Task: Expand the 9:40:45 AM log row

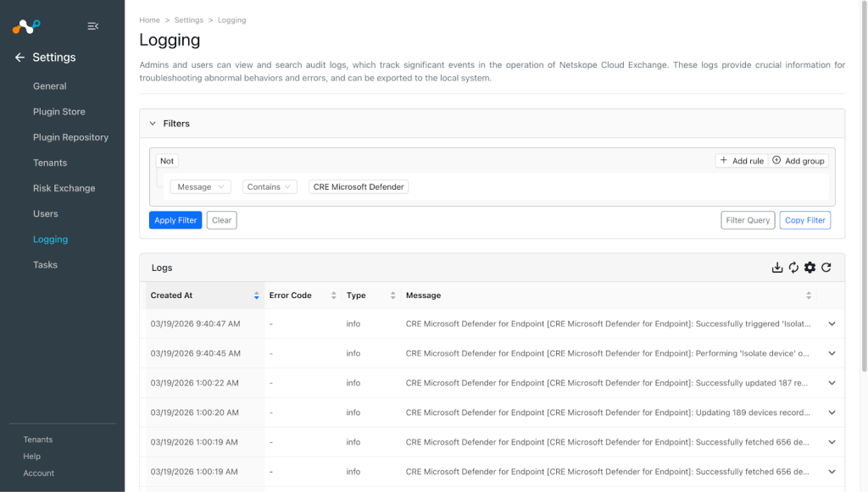Action: pyautogui.click(x=832, y=354)
